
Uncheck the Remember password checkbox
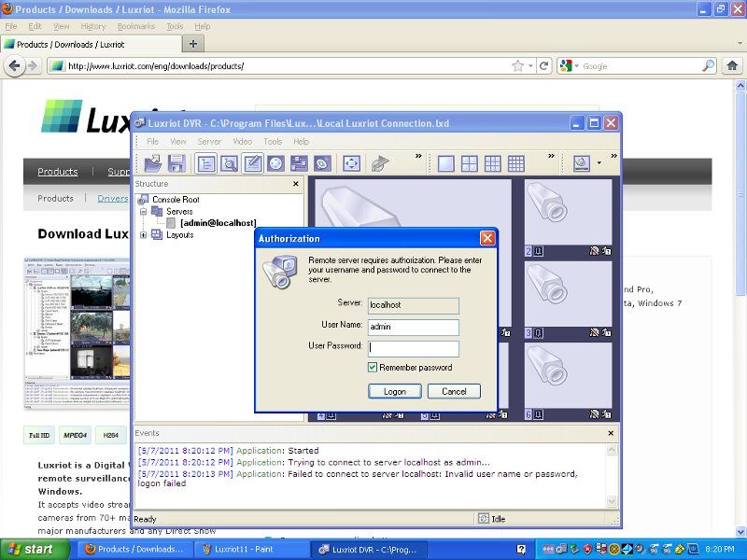click(373, 367)
